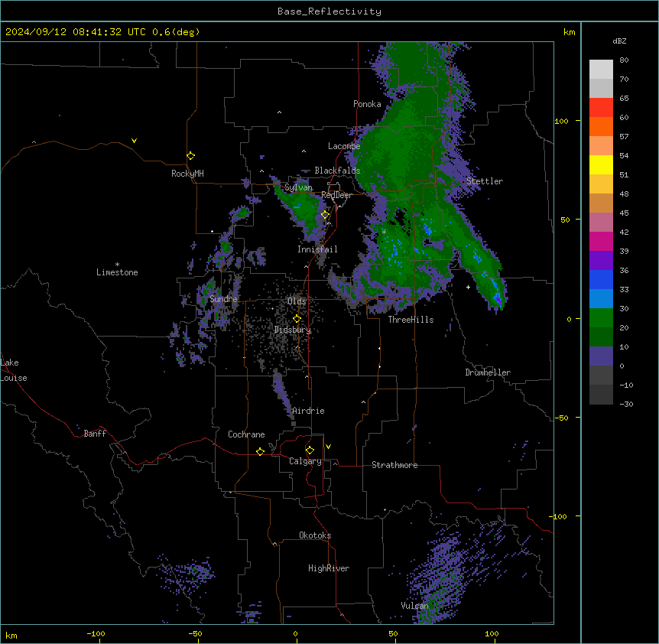Click the ThreeHills town label
Viewport: 659px width, 644px height.
pos(411,320)
